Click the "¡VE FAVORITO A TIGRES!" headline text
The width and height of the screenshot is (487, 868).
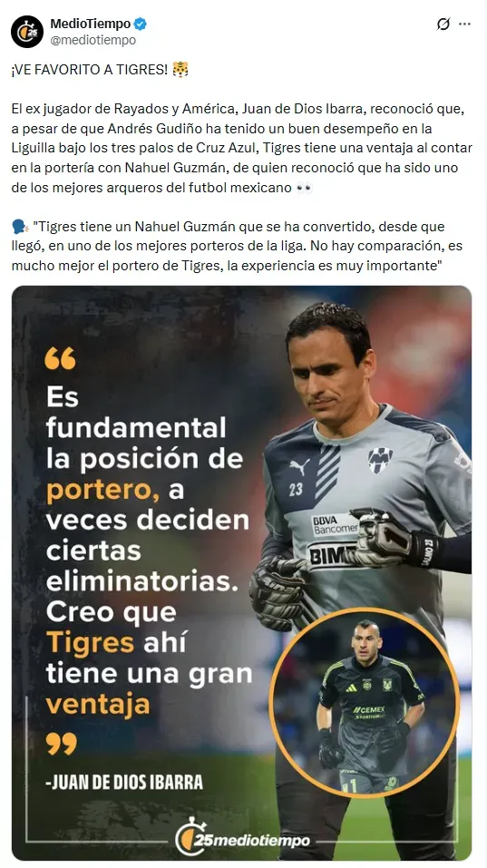coord(89,70)
